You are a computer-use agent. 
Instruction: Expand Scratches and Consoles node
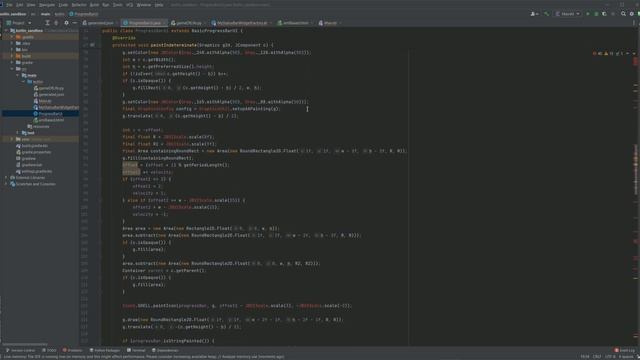6,184
